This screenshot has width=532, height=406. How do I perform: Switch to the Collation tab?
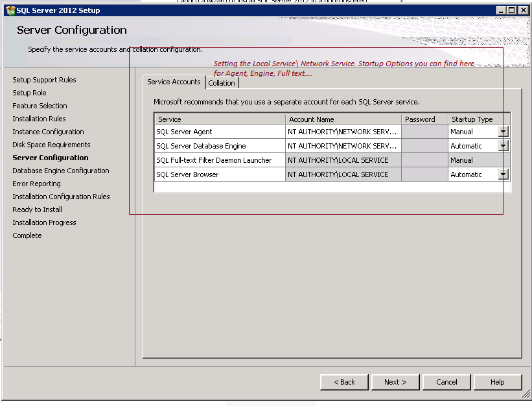(x=222, y=83)
